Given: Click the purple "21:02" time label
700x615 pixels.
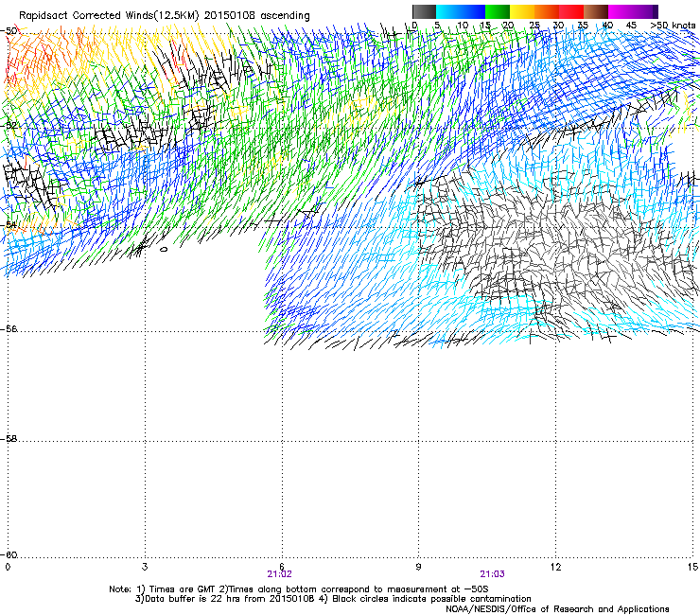Looking at the screenshot, I should pos(279,574).
